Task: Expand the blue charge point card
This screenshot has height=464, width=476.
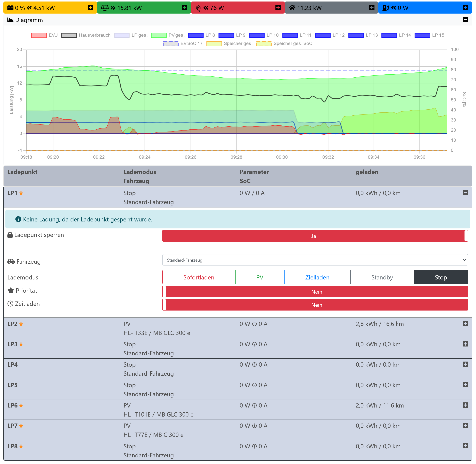Action: [465, 8]
